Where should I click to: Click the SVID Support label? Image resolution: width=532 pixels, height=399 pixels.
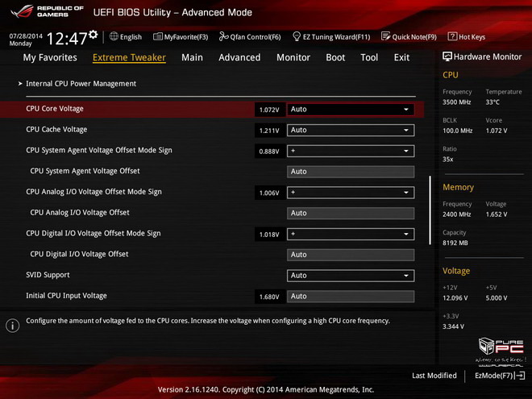(x=48, y=275)
